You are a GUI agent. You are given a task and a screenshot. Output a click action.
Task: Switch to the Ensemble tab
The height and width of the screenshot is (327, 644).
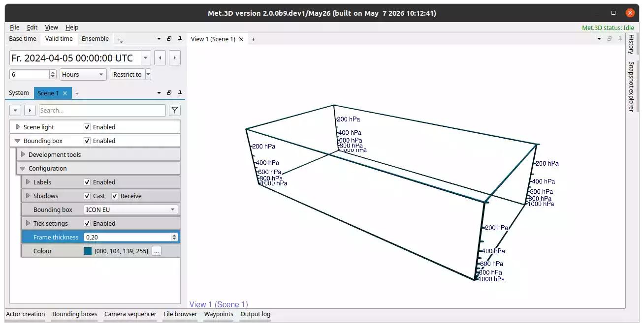point(95,39)
